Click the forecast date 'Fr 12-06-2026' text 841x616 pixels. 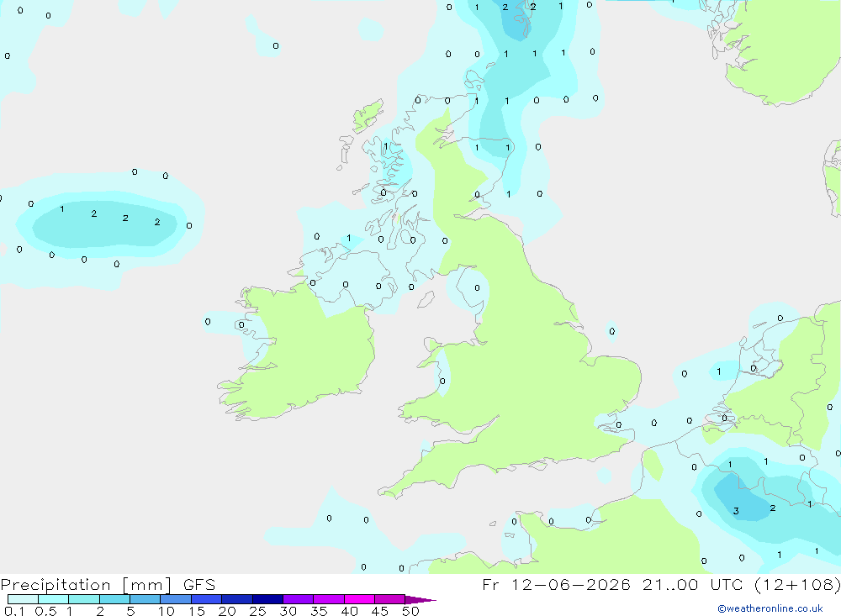pyautogui.click(x=556, y=584)
